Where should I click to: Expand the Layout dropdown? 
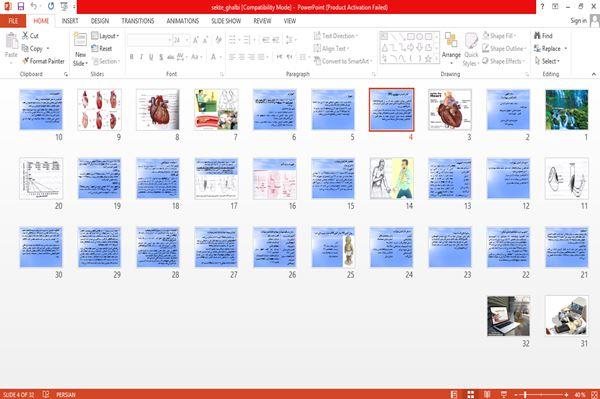(105, 36)
